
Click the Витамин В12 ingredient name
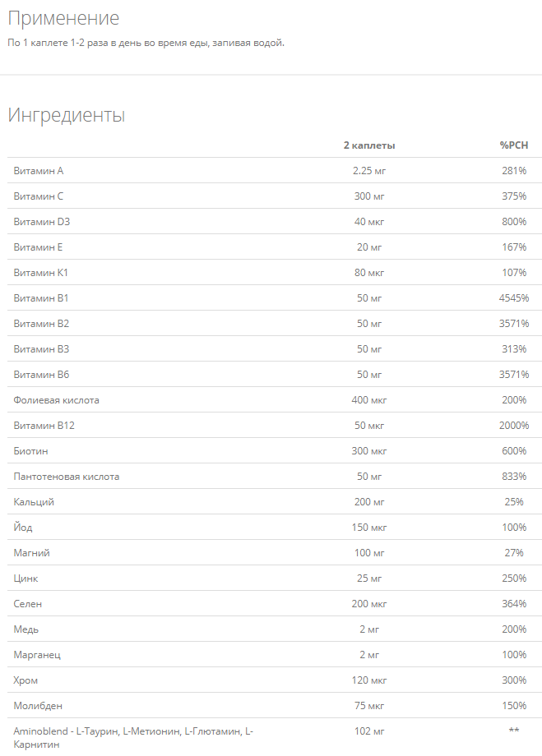point(44,426)
